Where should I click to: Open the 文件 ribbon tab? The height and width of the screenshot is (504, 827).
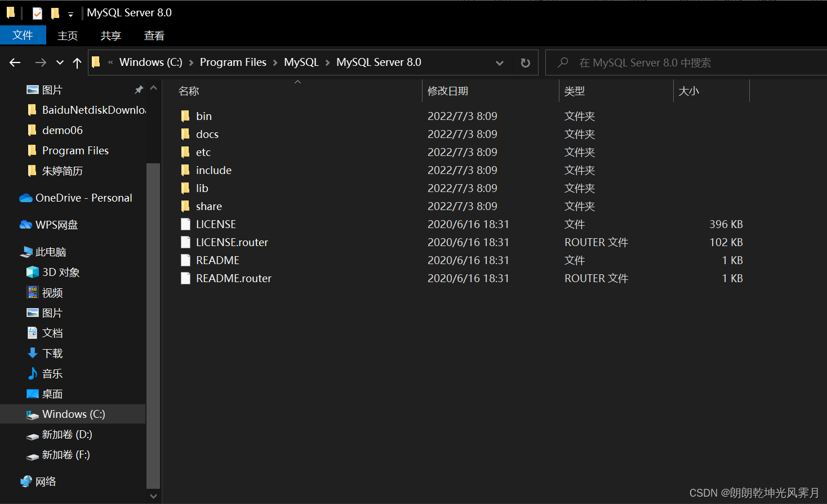tap(23, 35)
